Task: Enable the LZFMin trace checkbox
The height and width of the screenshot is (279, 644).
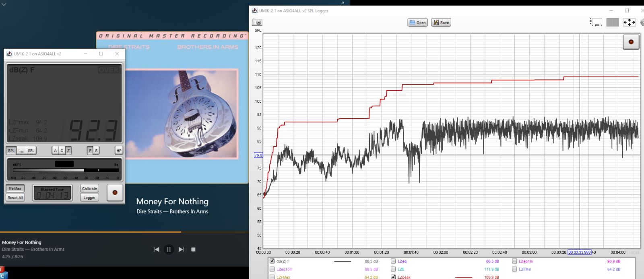Action: (x=514, y=269)
